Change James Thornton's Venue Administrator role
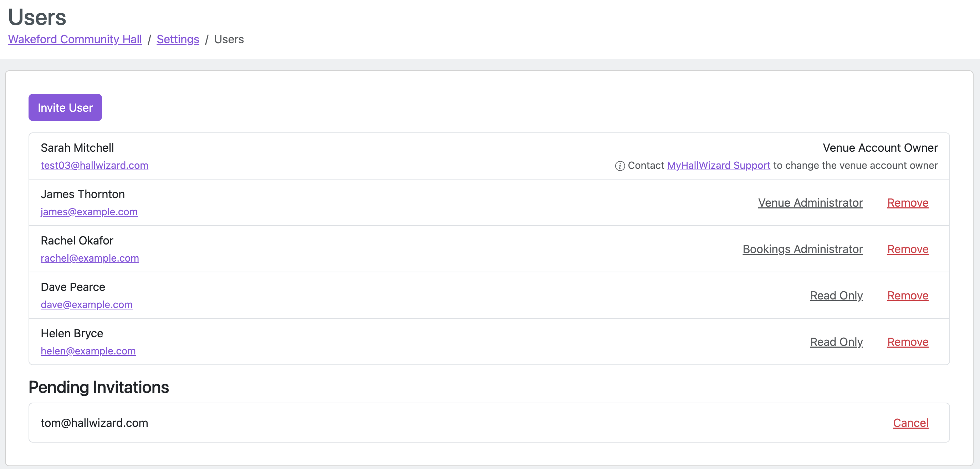Viewport: 980px width, 469px height. tap(810, 202)
